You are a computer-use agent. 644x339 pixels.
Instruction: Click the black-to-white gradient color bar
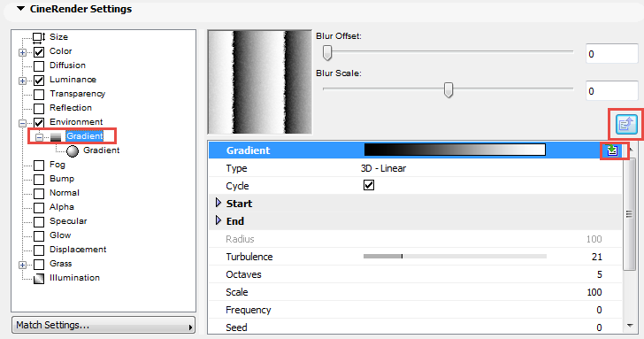click(x=455, y=150)
